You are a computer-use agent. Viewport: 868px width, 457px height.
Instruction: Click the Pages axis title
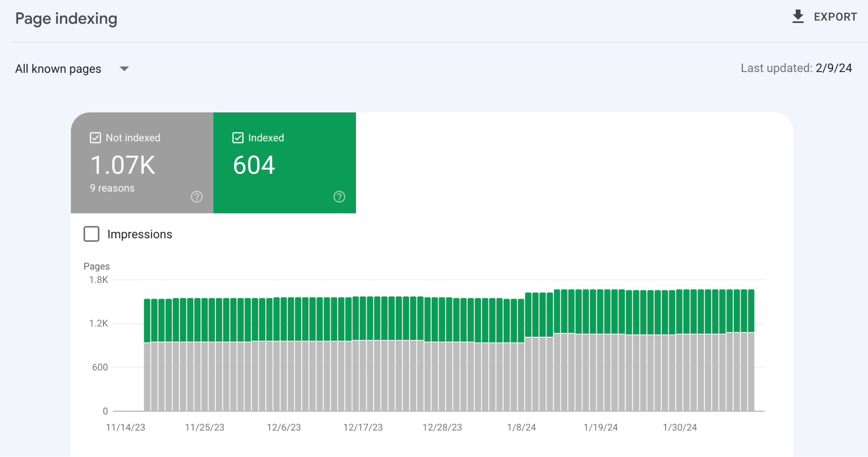[x=96, y=266]
